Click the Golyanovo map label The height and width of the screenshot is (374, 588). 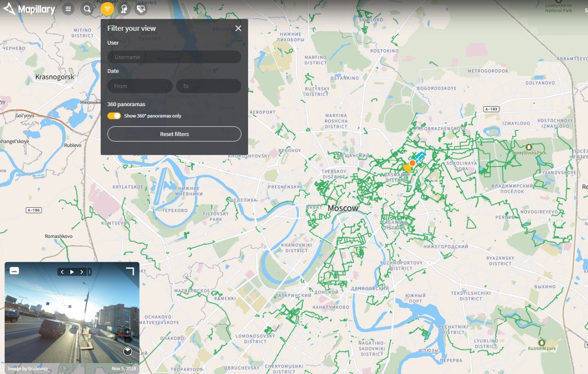(x=540, y=83)
